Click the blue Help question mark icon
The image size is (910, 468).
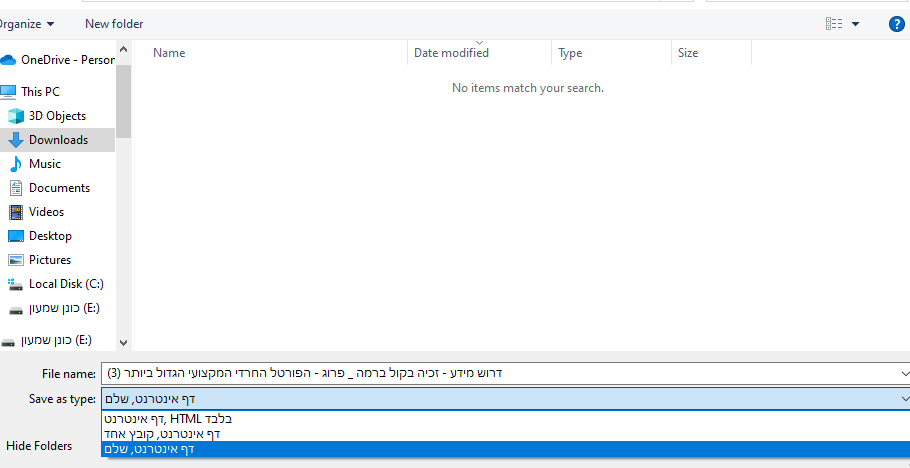click(896, 24)
